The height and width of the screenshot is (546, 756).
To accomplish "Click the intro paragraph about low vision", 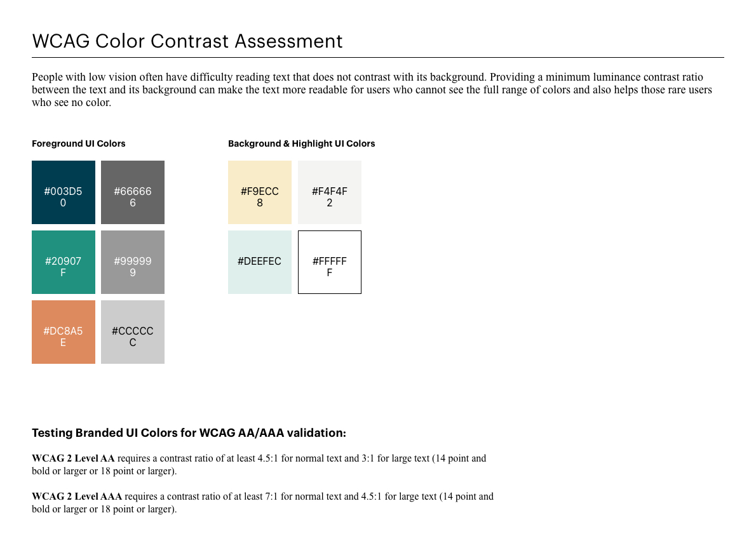I will click(x=372, y=90).
